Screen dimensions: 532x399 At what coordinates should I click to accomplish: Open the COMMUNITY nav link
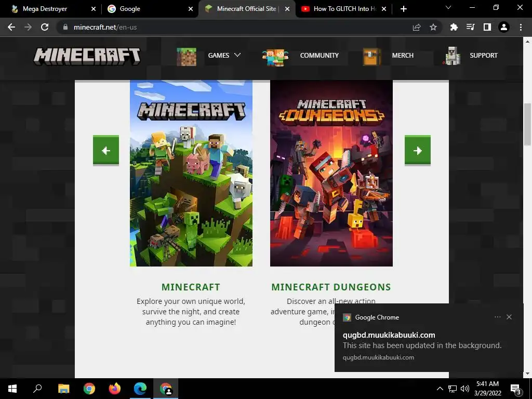[x=320, y=55]
